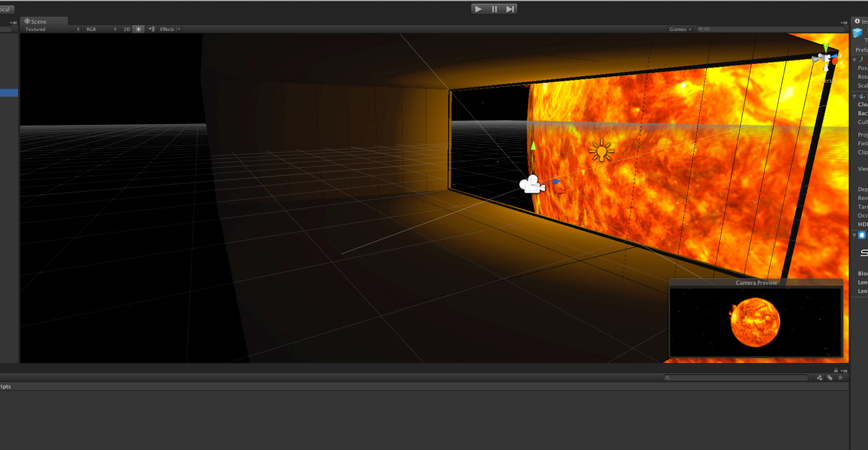The width and height of the screenshot is (868, 450).
Task: Select the camera gizmo in the scene
Action: pos(531,184)
